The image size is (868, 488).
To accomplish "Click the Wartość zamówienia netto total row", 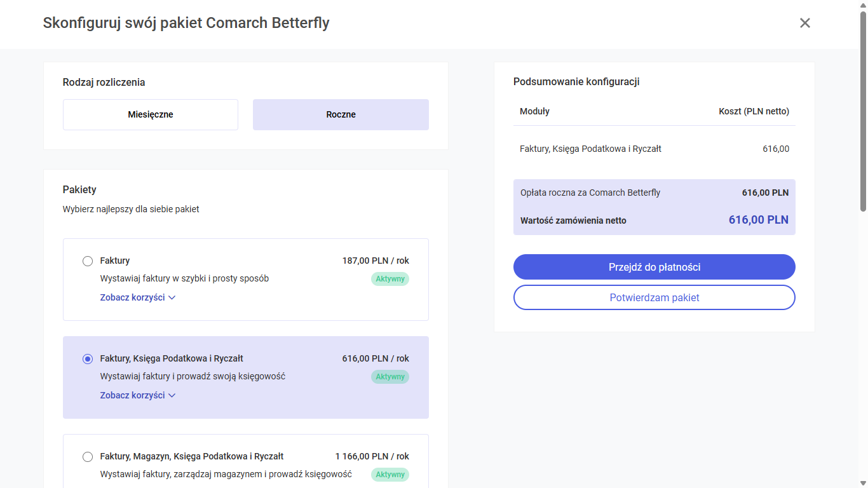I will coord(654,220).
